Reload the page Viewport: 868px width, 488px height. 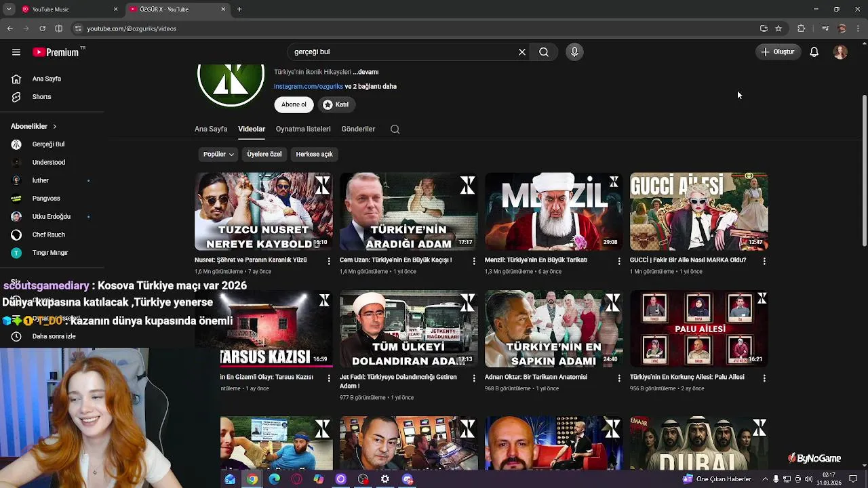(x=42, y=28)
